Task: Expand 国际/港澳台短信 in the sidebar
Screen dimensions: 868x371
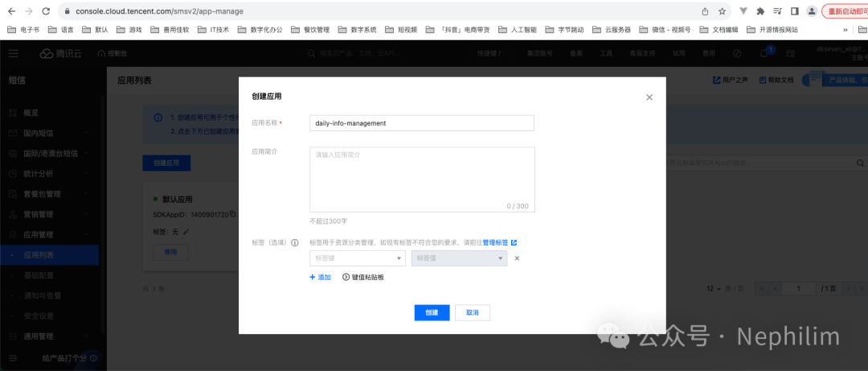Action: 50,154
